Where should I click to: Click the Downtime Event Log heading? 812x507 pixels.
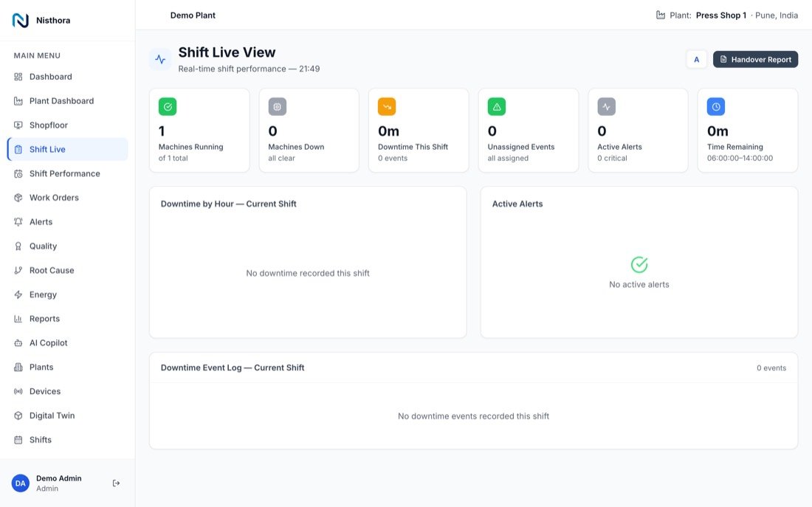click(233, 368)
